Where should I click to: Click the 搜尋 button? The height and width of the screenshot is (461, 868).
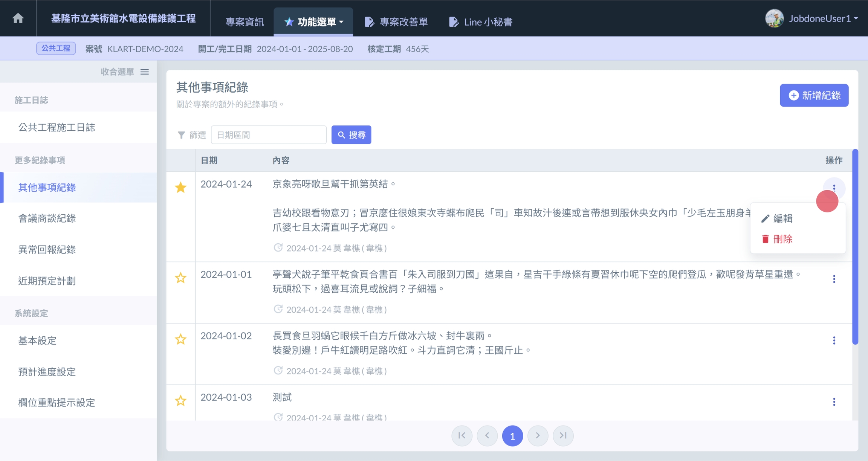pyautogui.click(x=351, y=135)
